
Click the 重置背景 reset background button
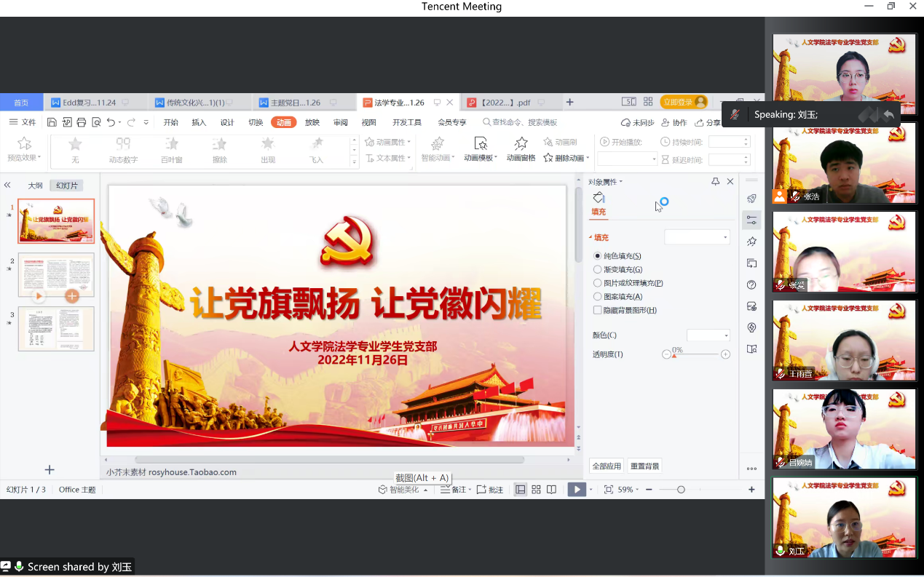coord(644,466)
